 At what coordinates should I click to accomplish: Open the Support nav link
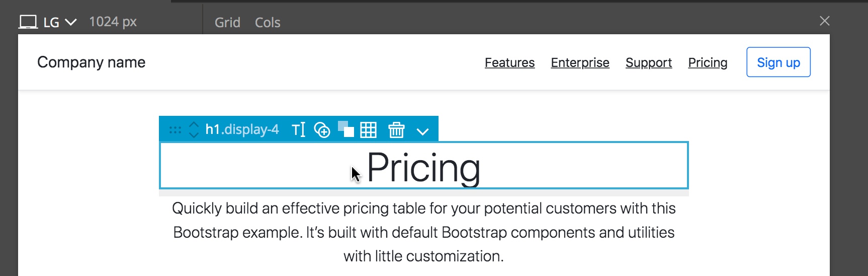649,62
